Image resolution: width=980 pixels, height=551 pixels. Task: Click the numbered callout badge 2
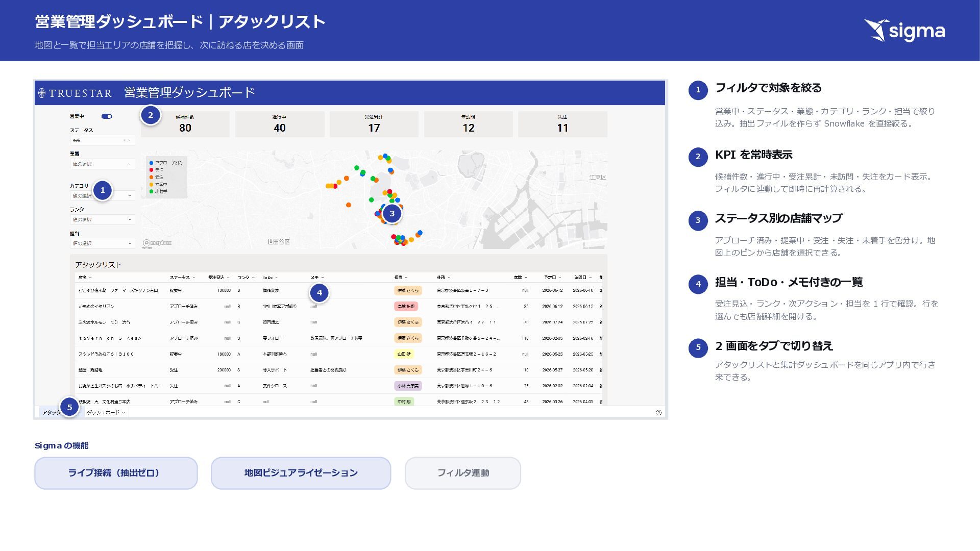point(150,115)
